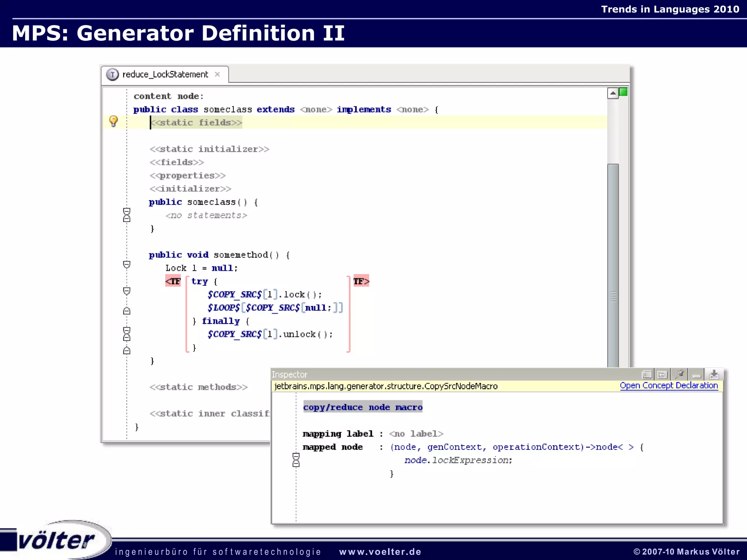This screenshot has width=747, height=560.
Task: Click the floating window icon in Inspector
Action: 647,374
